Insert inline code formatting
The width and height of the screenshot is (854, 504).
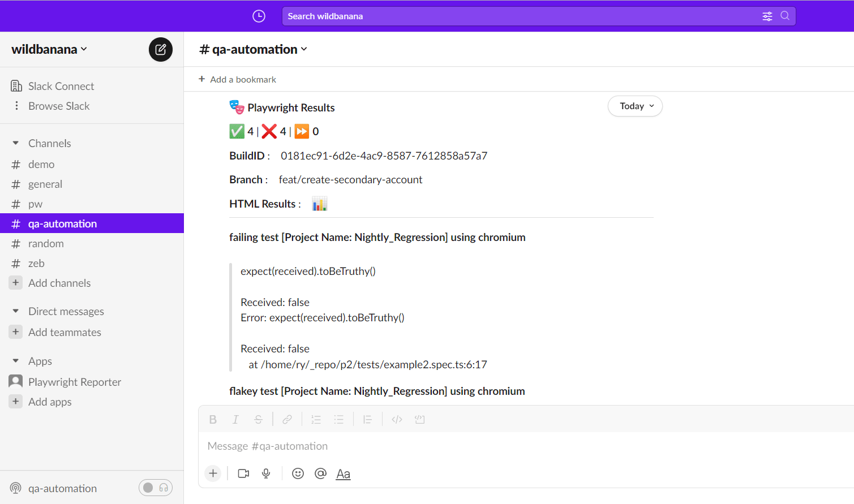397,419
